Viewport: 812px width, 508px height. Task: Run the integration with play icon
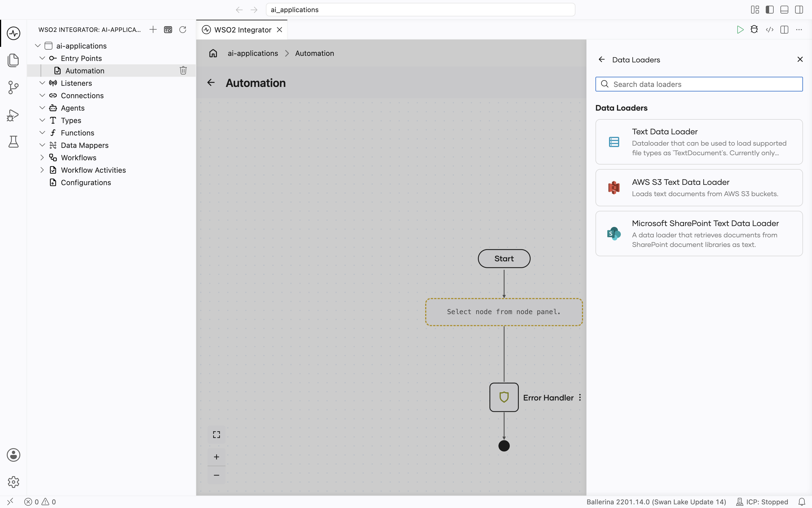[740, 30]
